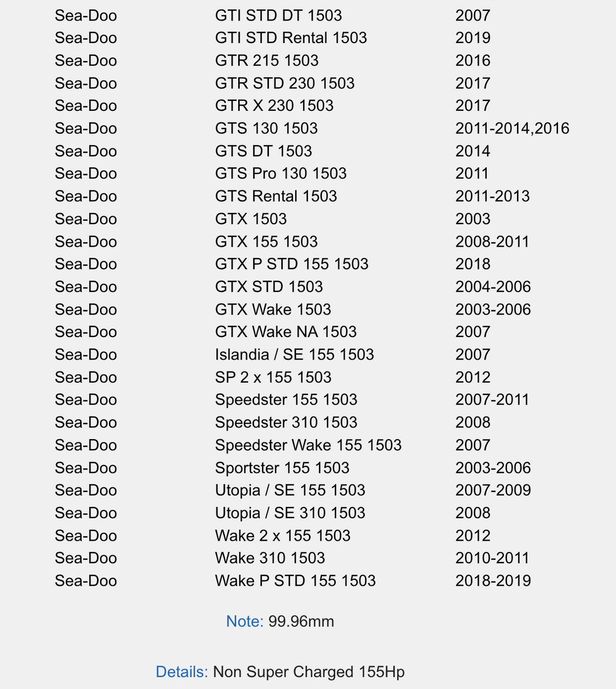
Task: Click the Non Super Charged 155Hp text
Action: coord(309,672)
